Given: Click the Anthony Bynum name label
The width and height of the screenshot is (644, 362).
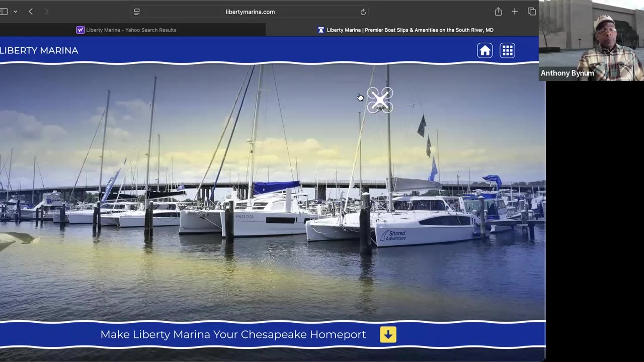Looking at the screenshot, I should [567, 73].
